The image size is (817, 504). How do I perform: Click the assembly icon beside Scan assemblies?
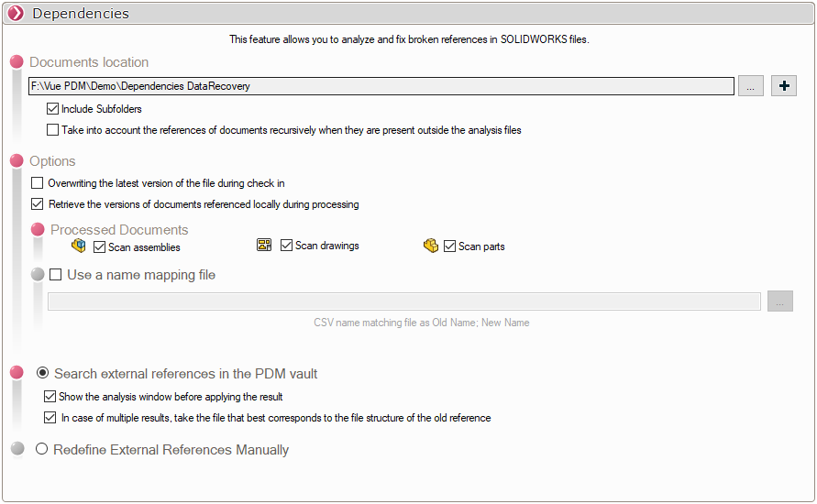pos(79,246)
